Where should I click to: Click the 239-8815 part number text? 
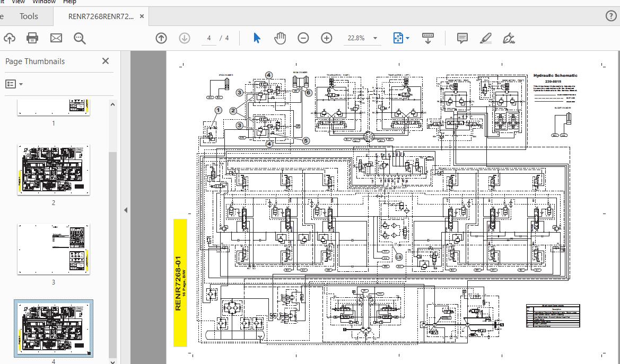click(x=553, y=82)
